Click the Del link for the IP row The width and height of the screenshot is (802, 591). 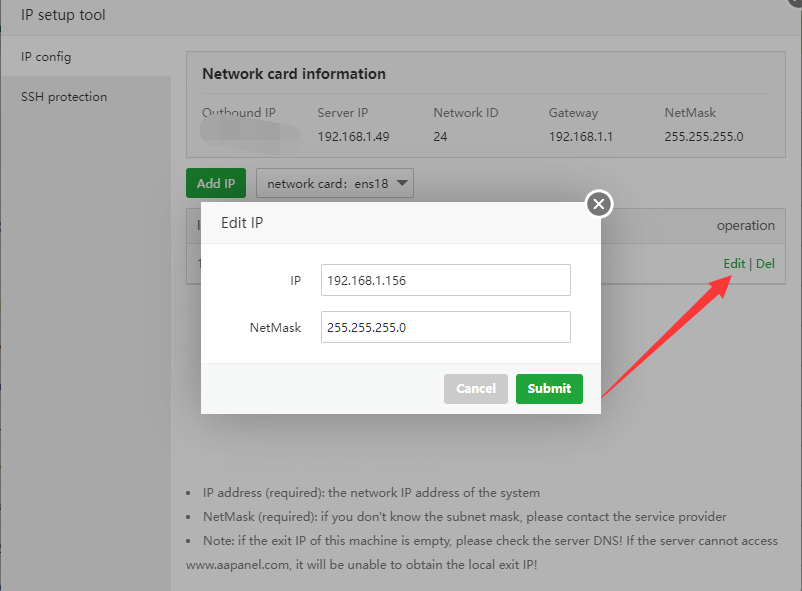click(765, 264)
